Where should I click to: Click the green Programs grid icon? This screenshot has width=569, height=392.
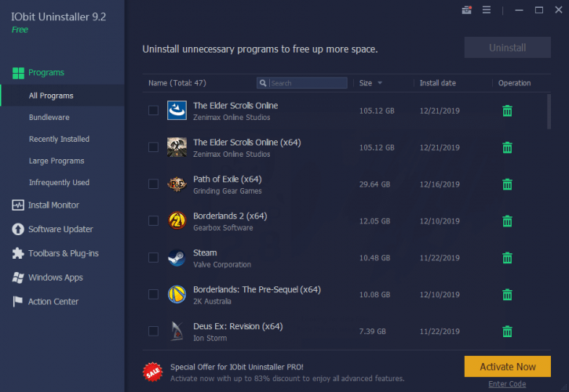coord(18,73)
